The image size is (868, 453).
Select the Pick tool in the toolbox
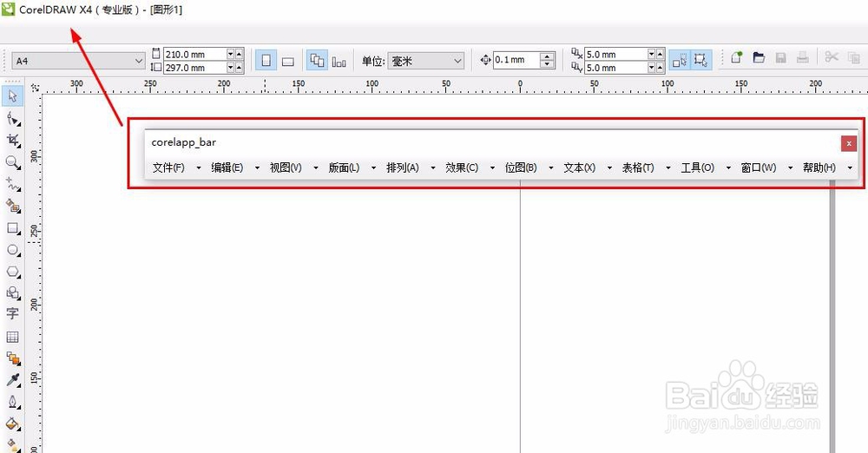point(12,96)
